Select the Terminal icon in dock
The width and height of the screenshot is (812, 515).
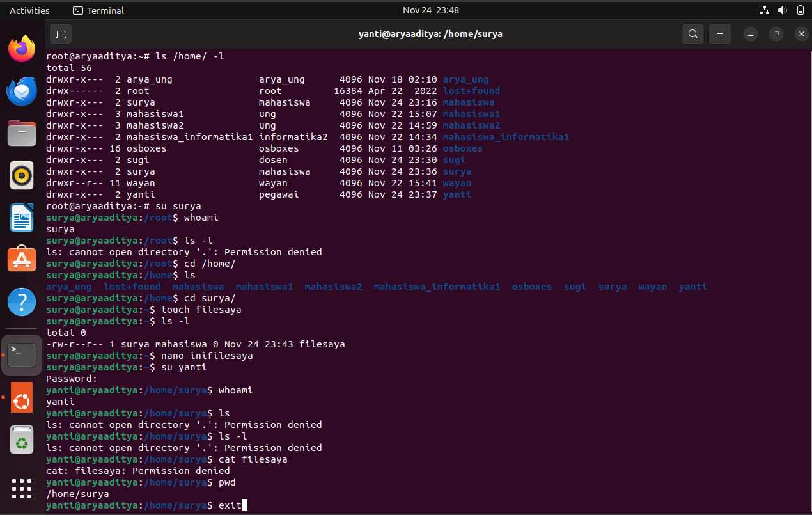(22, 354)
